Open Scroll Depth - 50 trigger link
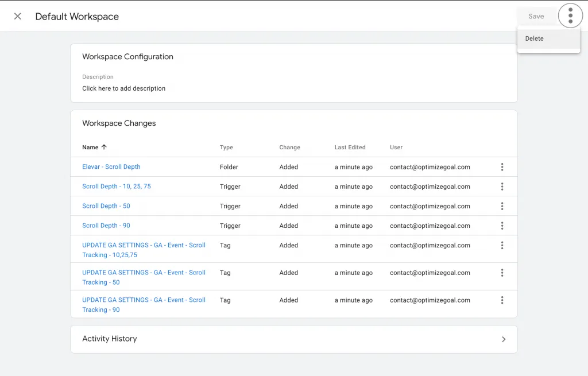Image resolution: width=588 pixels, height=376 pixels. point(106,206)
